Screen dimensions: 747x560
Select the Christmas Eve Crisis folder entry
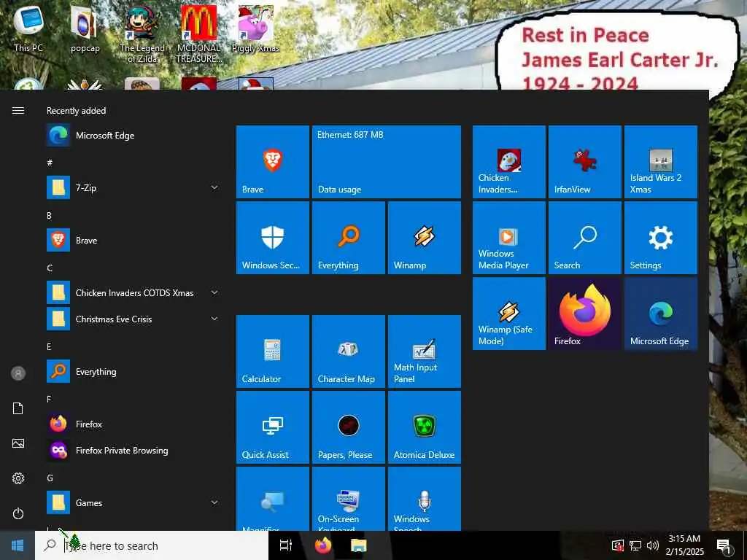coord(133,319)
